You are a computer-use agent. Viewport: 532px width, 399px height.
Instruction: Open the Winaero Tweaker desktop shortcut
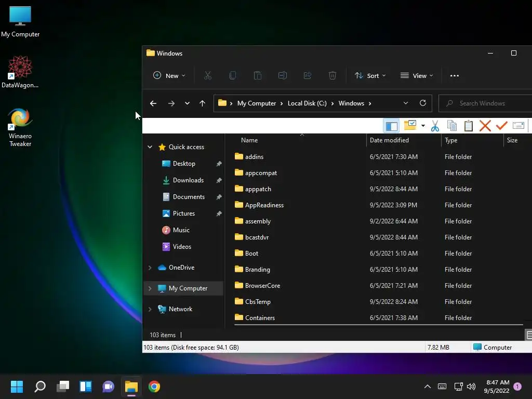point(20,127)
